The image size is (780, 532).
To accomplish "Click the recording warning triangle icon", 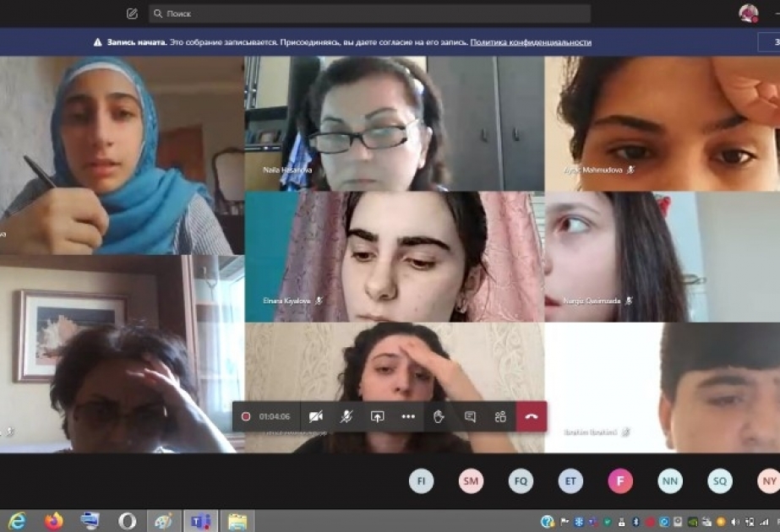I will pos(98,42).
